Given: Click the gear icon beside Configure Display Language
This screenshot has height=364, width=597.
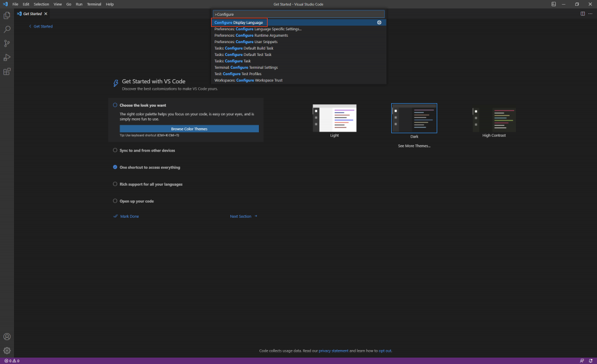Looking at the screenshot, I should (x=379, y=23).
